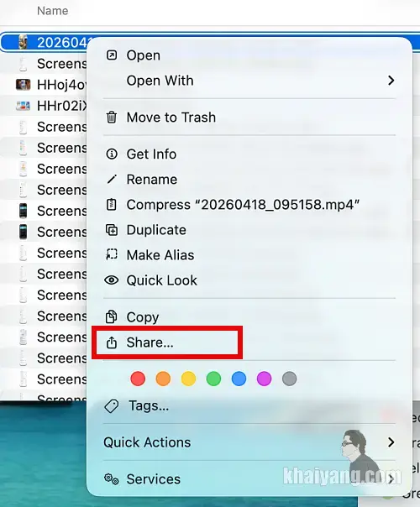Click the Compress archive icon
Viewport: 420px width, 507px height.
click(x=112, y=204)
